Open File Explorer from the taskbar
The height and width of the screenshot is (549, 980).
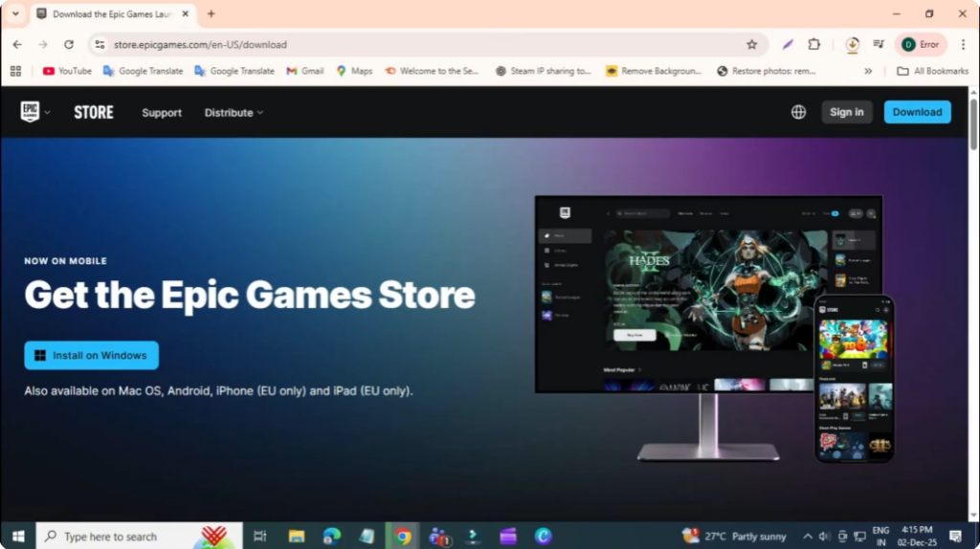tap(297, 536)
